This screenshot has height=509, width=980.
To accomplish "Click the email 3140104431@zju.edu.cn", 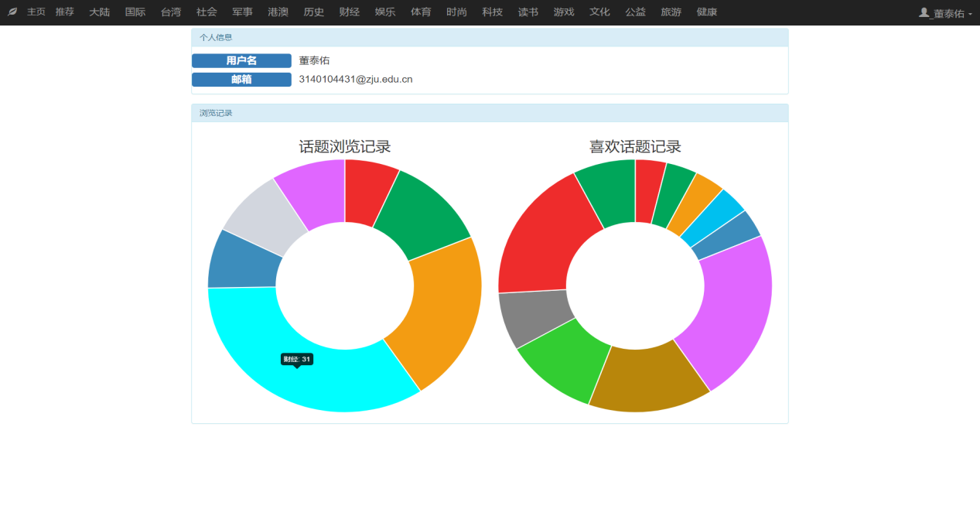I will pyautogui.click(x=356, y=79).
